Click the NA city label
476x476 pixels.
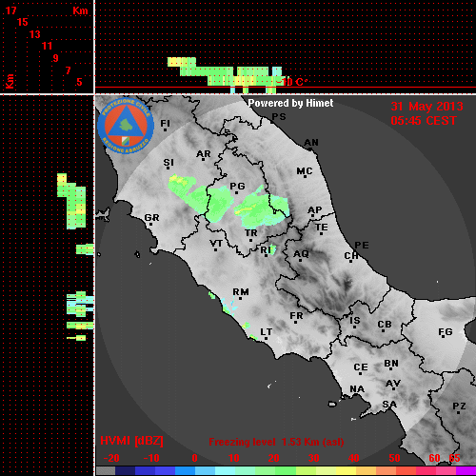point(357,388)
